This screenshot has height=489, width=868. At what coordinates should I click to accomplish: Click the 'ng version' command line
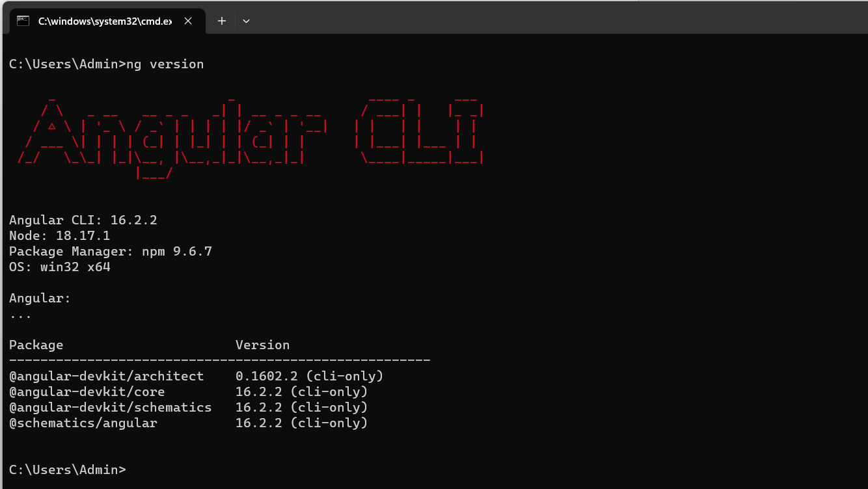tap(107, 64)
